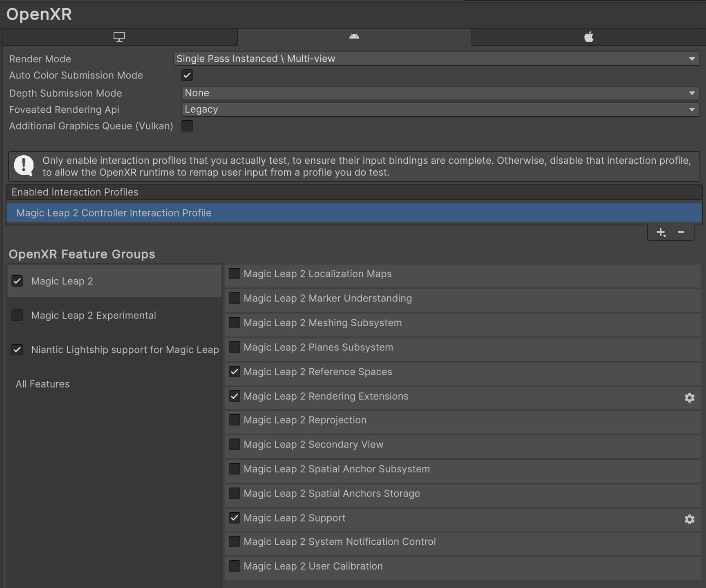Select Magic Leap 2 Experimental group label
The width and height of the screenshot is (706, 588).
click(x=94, y=315)
